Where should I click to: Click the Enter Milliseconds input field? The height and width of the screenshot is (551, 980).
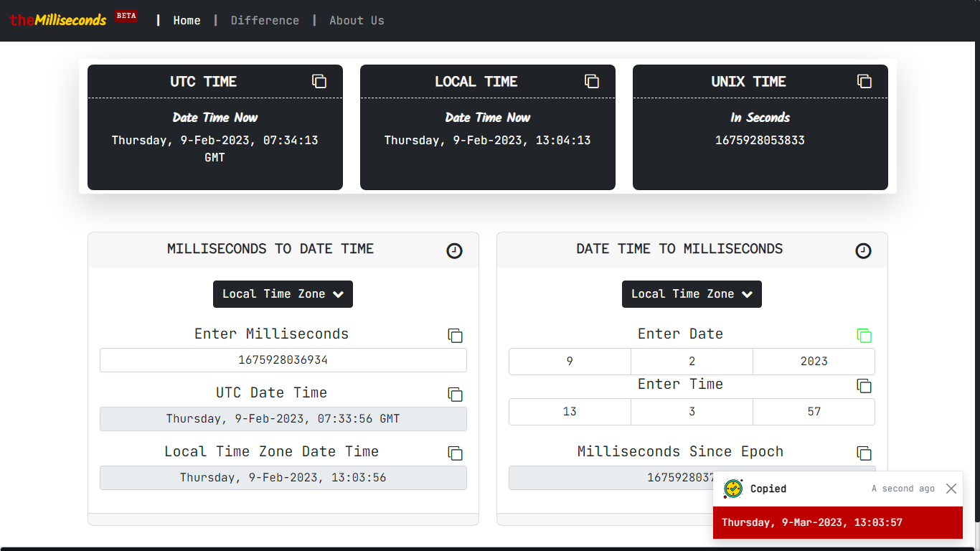coord(283,359)
